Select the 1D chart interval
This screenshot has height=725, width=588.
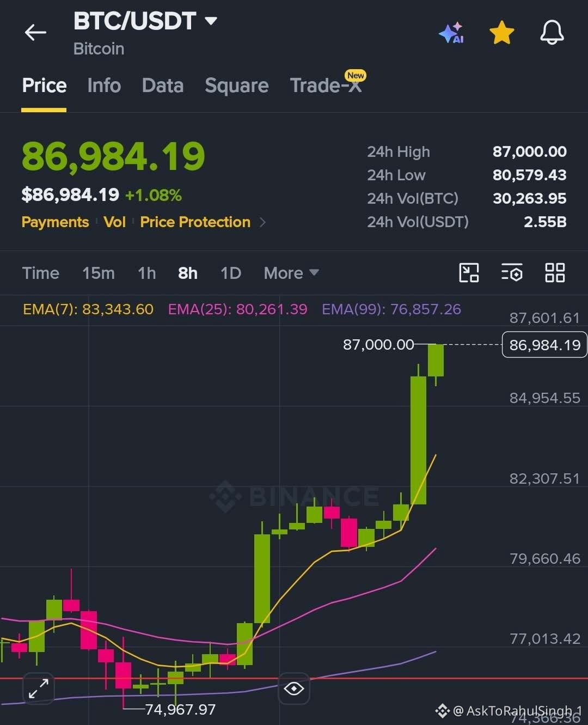(231, 273)
